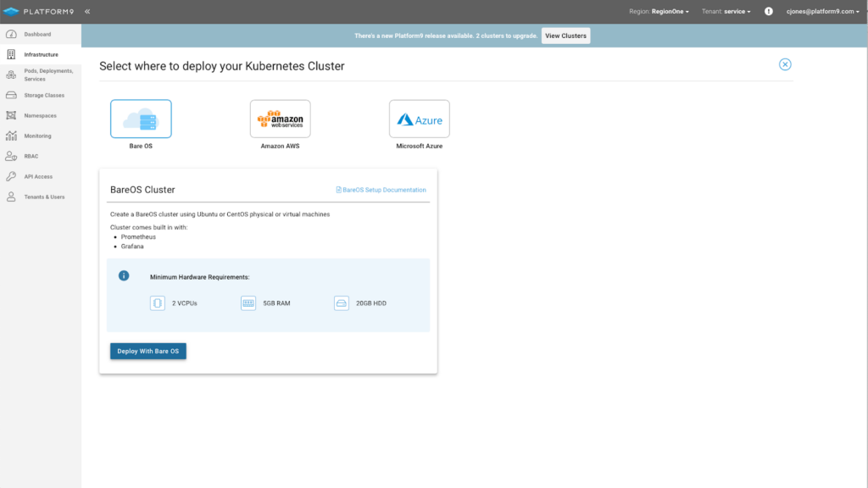Close the cluster deployment selection page
Viewport: 868px width, 488px height.
click(x=785, y=64)
